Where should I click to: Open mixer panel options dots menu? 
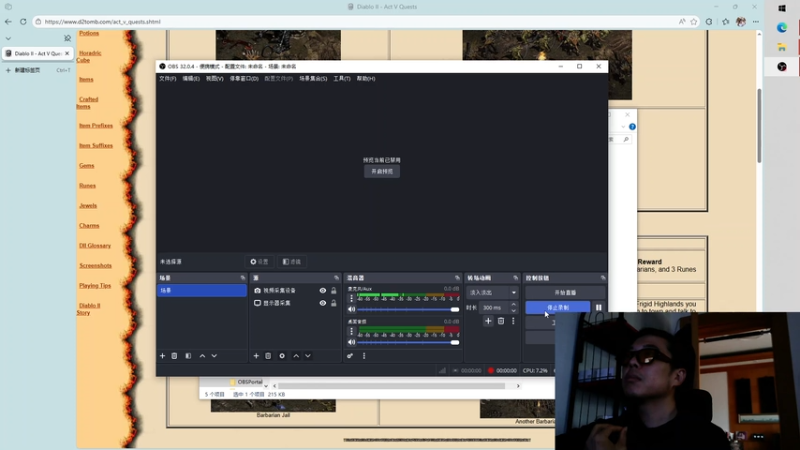(x=364, y=356)
